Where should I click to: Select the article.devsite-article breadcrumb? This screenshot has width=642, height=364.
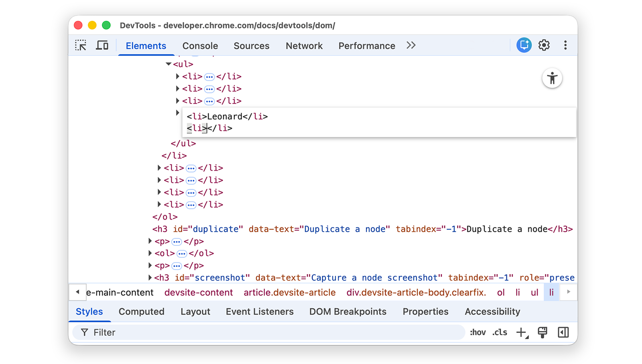click(290, 292)
